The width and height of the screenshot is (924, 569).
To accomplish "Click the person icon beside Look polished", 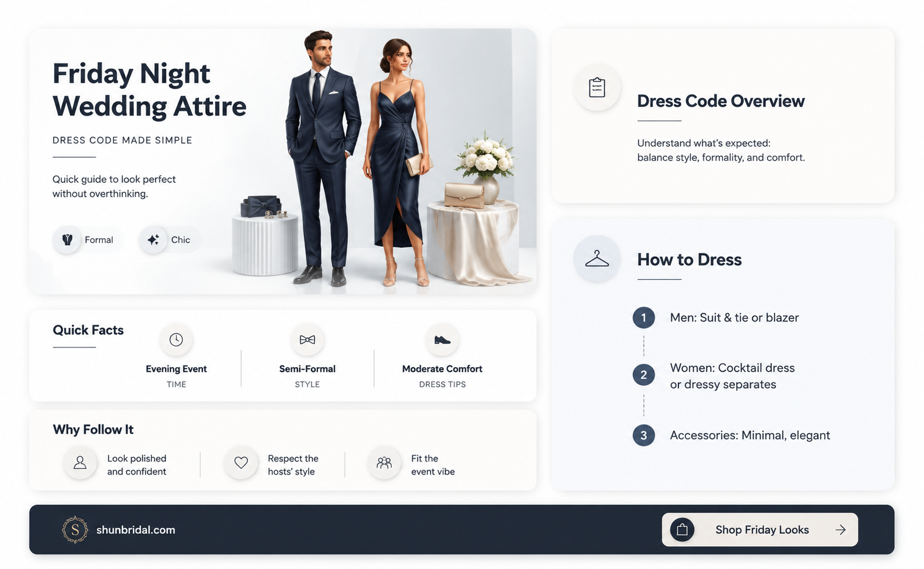I will (x=80, y=463).
